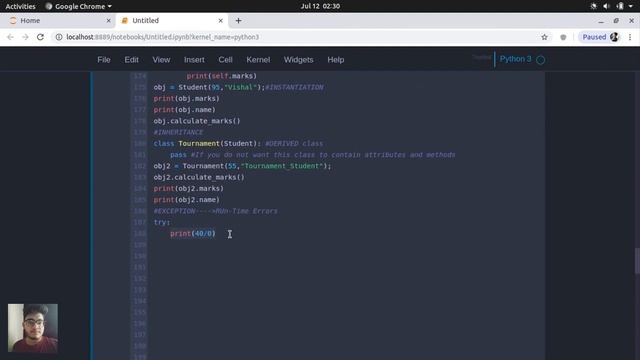
Task: Go forward in browser history
Action: coord(25,37)
